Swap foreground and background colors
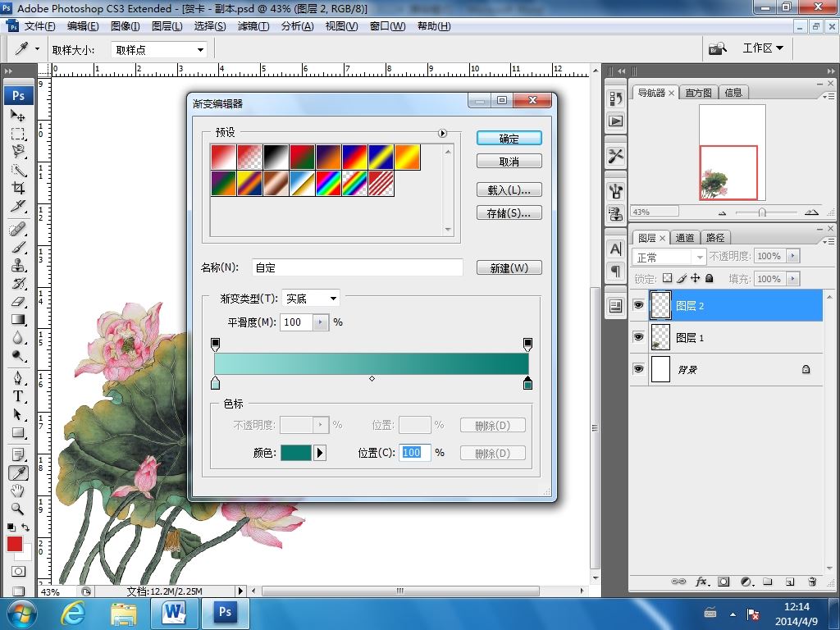This screenshot has height=630, width=840. pos(25,527)
